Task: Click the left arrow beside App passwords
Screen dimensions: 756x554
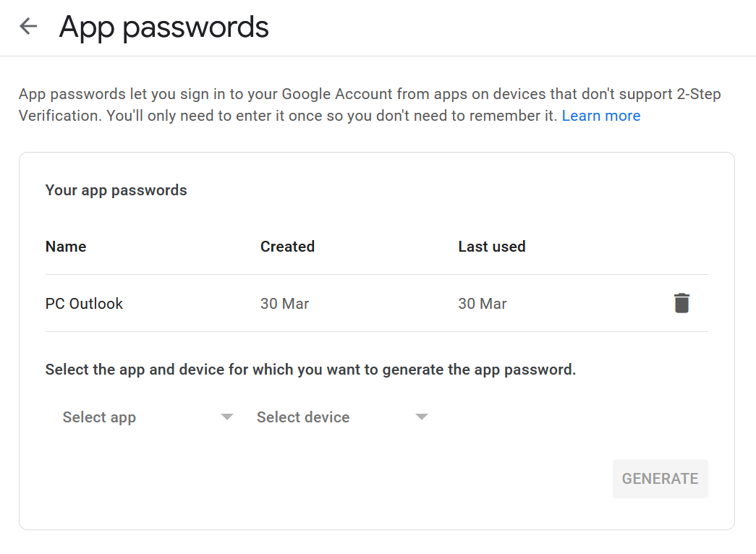Action: [x=27, y=26]
